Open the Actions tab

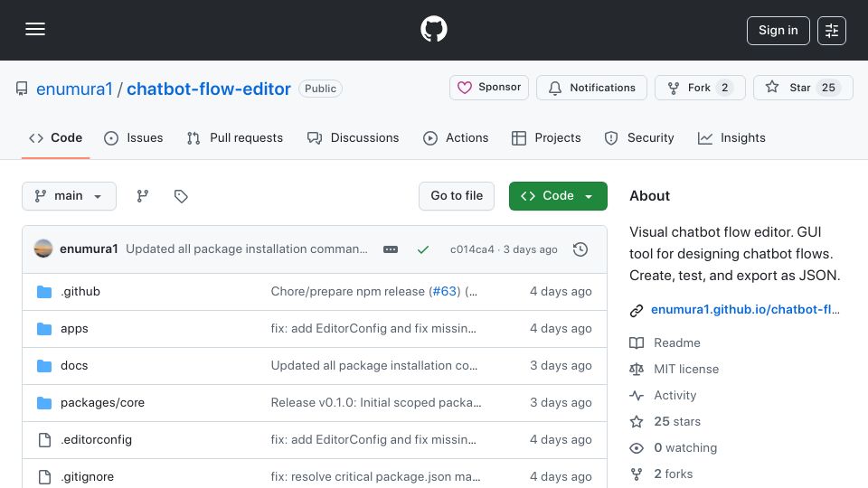pyautogui.click(x=456, y=137)
